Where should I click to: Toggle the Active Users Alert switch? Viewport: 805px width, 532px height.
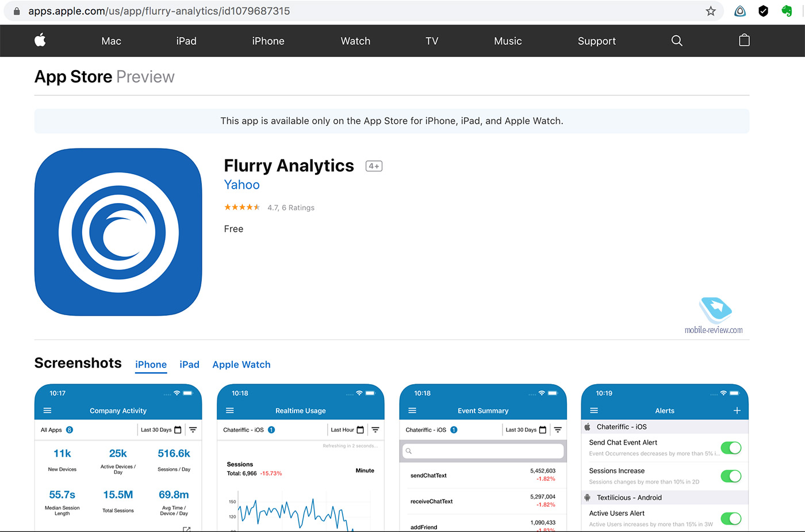coord(731,519)
